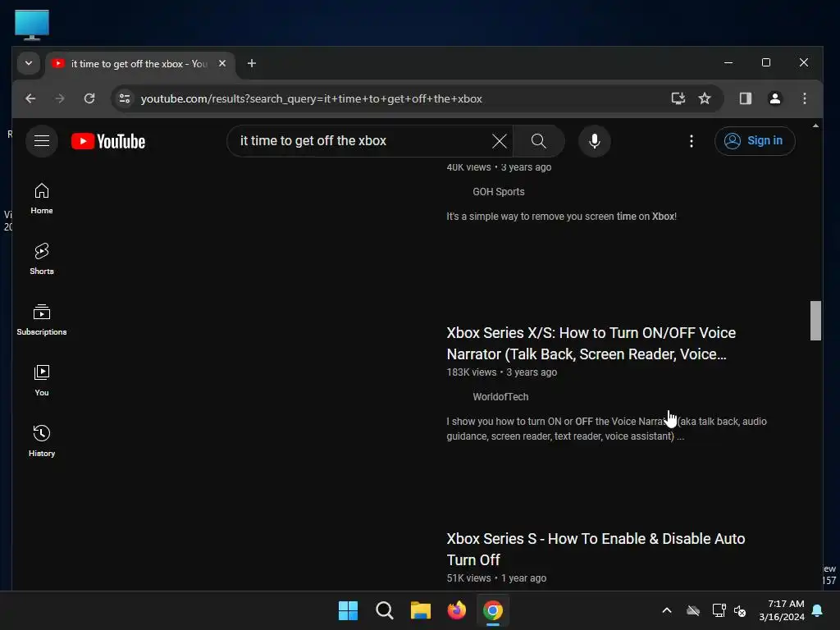Open taskbar Search
Viewport: 840px width, 630px height.
(385, 610)
